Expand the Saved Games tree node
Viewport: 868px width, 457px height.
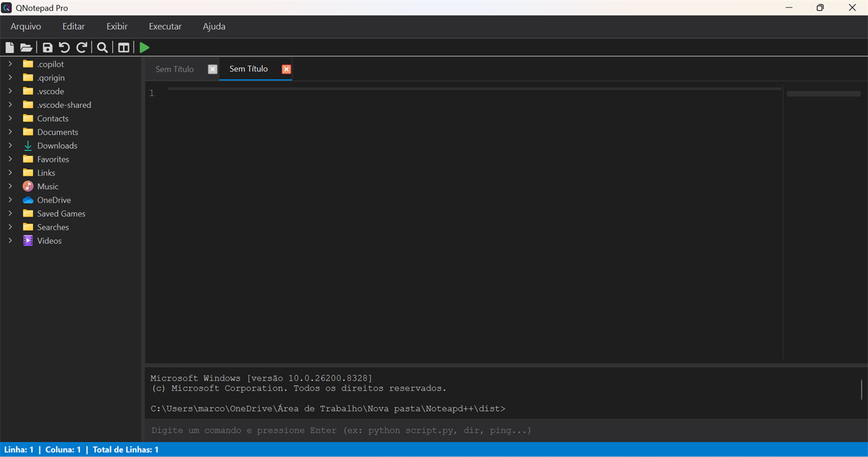[x=10, y=214]
